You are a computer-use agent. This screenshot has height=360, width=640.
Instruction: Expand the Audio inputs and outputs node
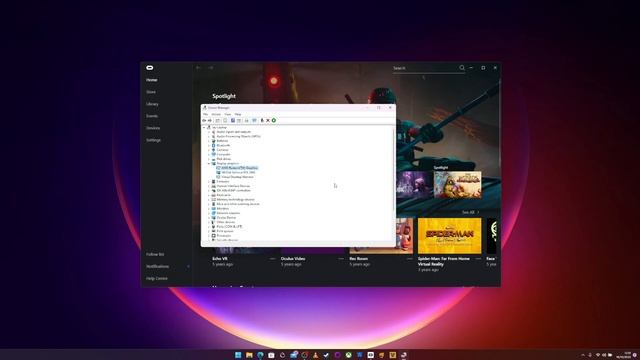click(x=209, y=132)
